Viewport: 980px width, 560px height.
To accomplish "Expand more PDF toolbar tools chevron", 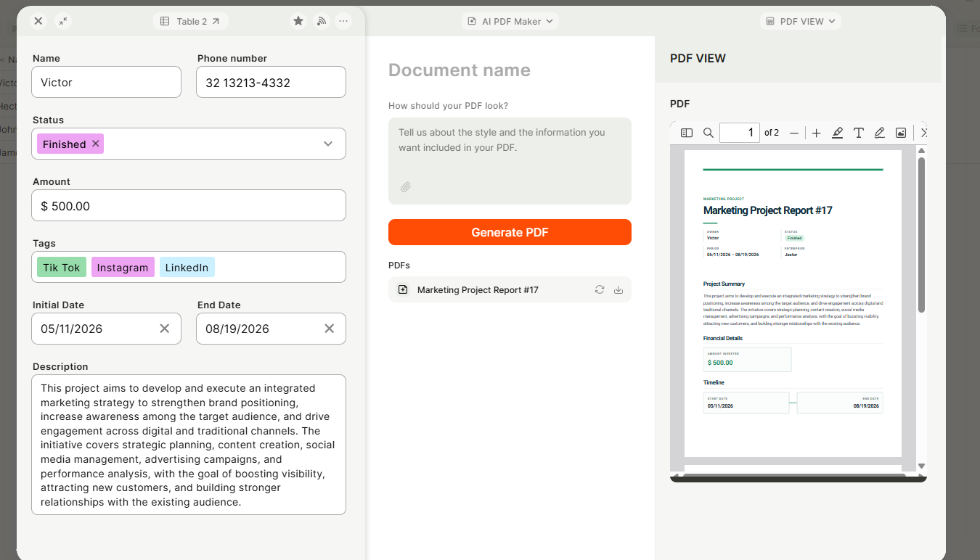I will pyautogui.click(x=923, y=133).
